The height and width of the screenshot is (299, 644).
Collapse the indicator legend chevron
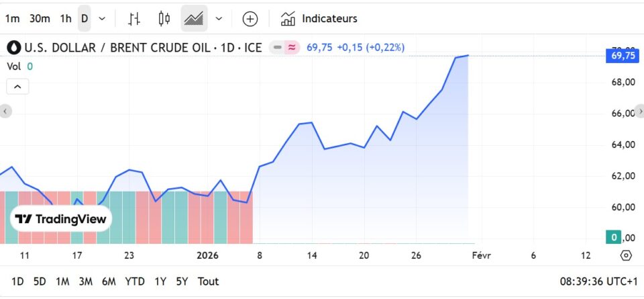(x=17, y=87)
